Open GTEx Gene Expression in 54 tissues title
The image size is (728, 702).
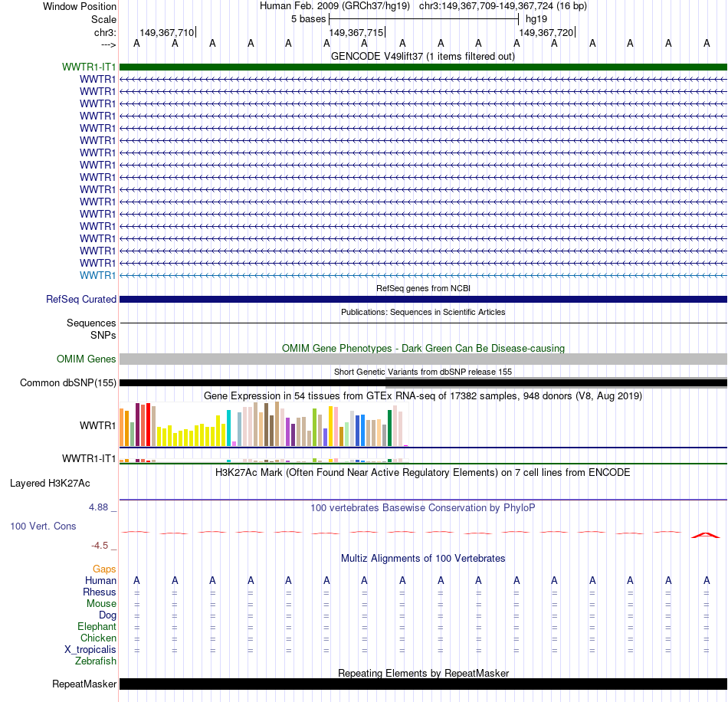tap(423, 396)
